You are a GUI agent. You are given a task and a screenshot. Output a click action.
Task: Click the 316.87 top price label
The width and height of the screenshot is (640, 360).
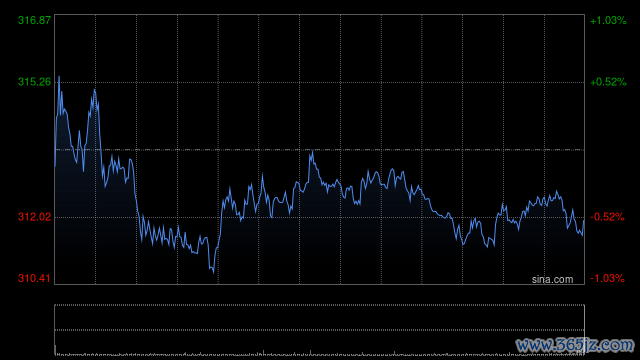[x=35, y=20]
